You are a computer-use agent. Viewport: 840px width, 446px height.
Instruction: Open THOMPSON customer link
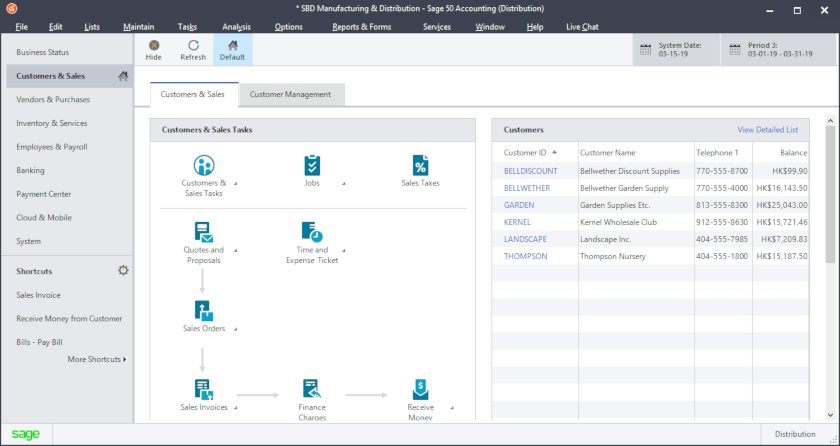[526, 256]
